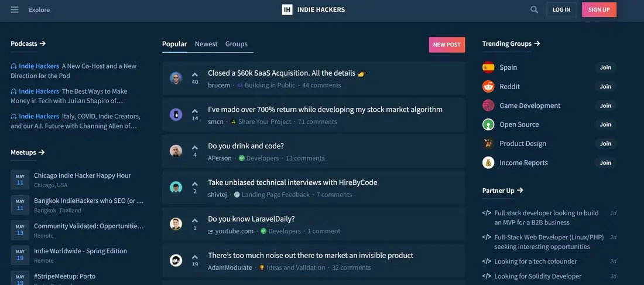Open the Trending Groups section link

point(511,43)
